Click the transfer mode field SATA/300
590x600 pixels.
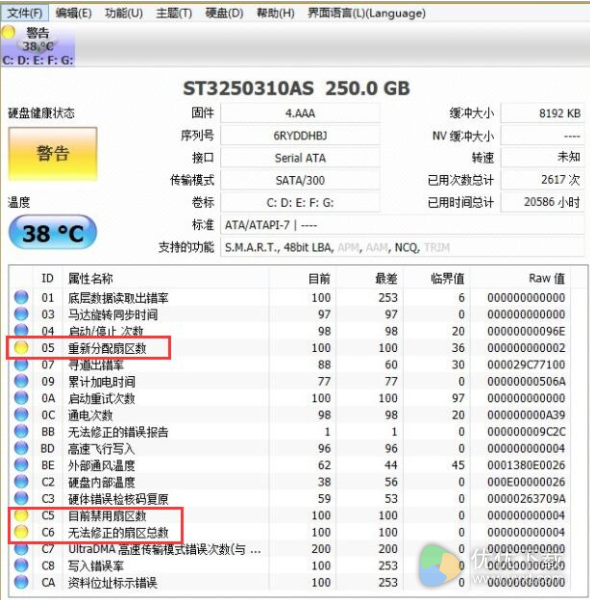(x=300, y=180)
